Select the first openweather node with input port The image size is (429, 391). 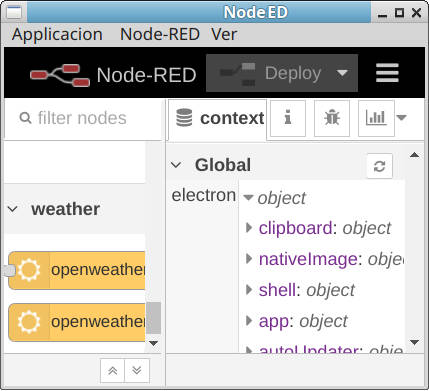[77, 270]
